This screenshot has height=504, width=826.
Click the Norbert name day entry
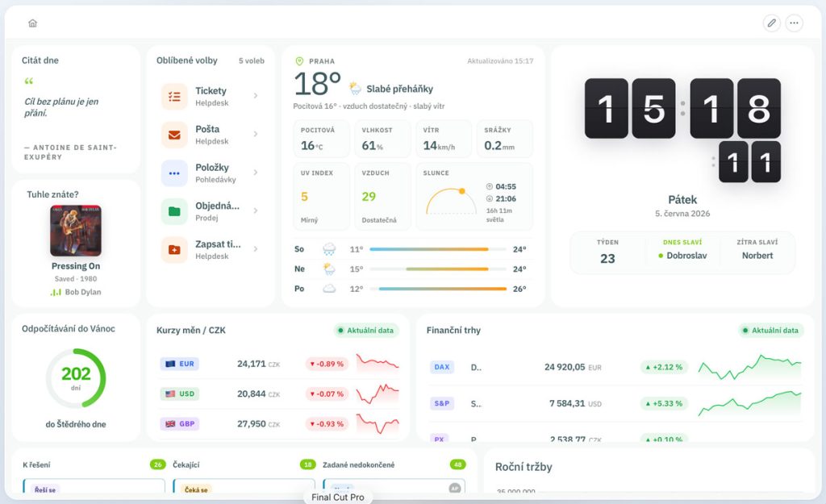pos(757,256)
